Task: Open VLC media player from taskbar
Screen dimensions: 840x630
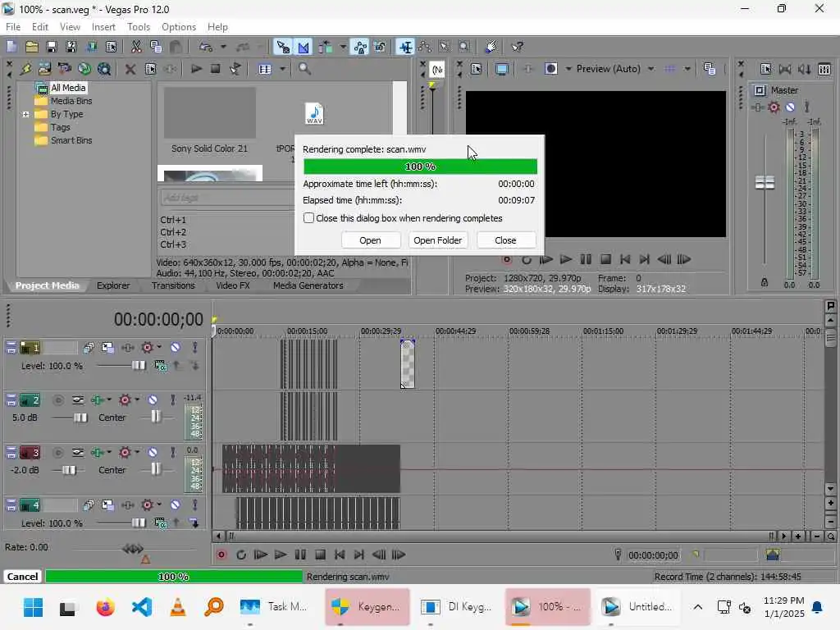Action: click(178, 607)
